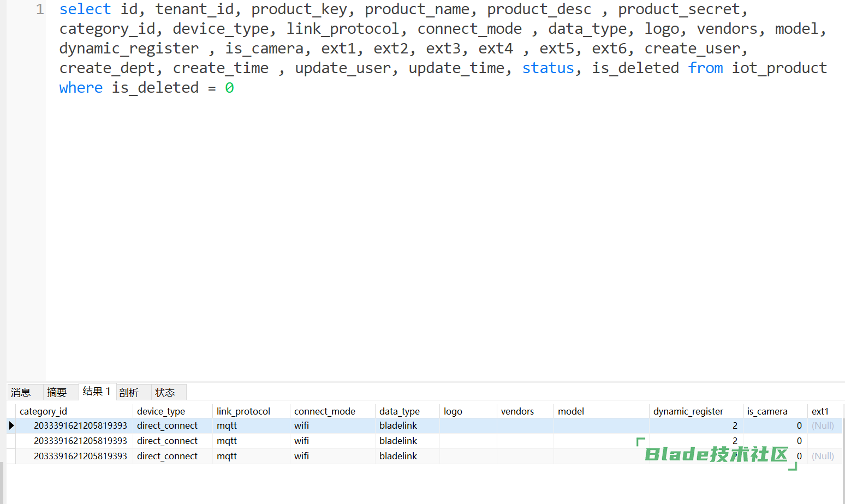Click the category_id column header

coord(43,411)
